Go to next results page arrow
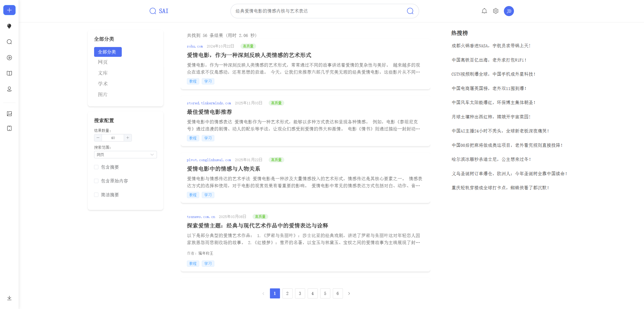 (x=349, y=293)
